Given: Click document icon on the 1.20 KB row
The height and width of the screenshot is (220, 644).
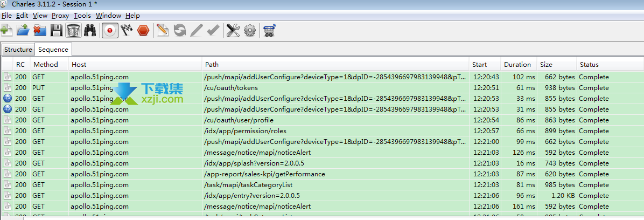Looking at the screenshot, I should [x=8, y=195].
